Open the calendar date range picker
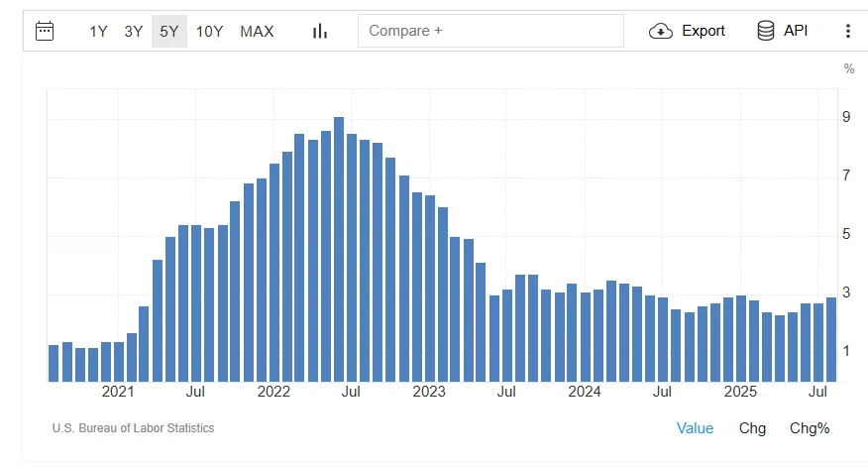 [45, 31]
